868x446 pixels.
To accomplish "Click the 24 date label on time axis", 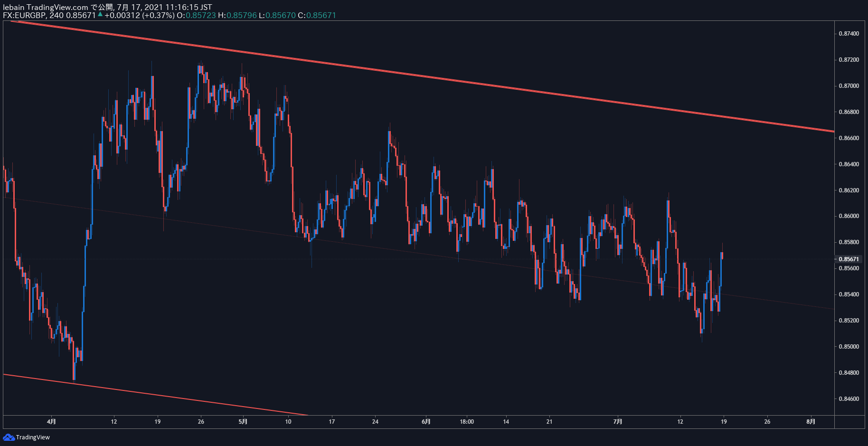I will [x=375, y=422].
